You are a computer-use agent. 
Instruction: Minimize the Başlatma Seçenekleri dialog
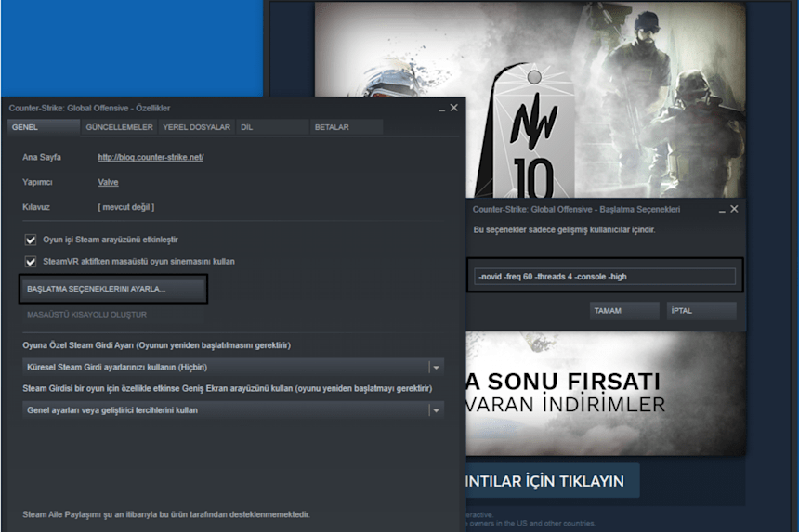point(722,210)
